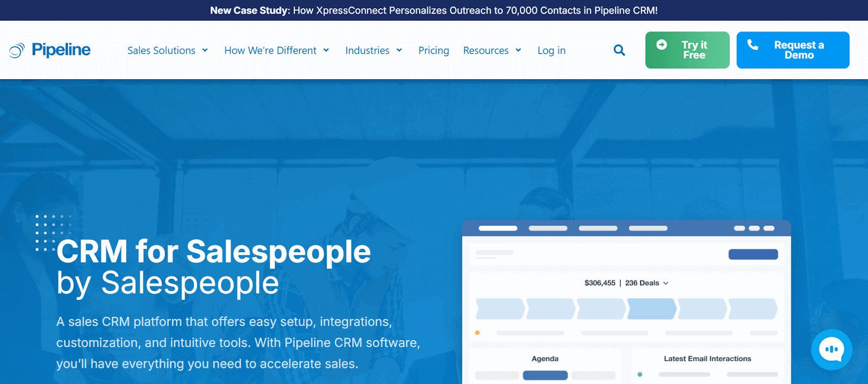Open the How We're Different menu
This screenshot has width=868, height=384.
pos(277,50)
